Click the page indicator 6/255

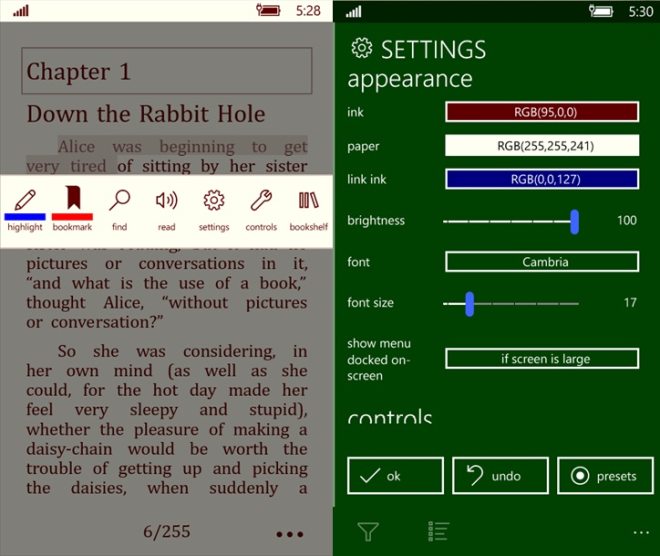pos(167,531)
